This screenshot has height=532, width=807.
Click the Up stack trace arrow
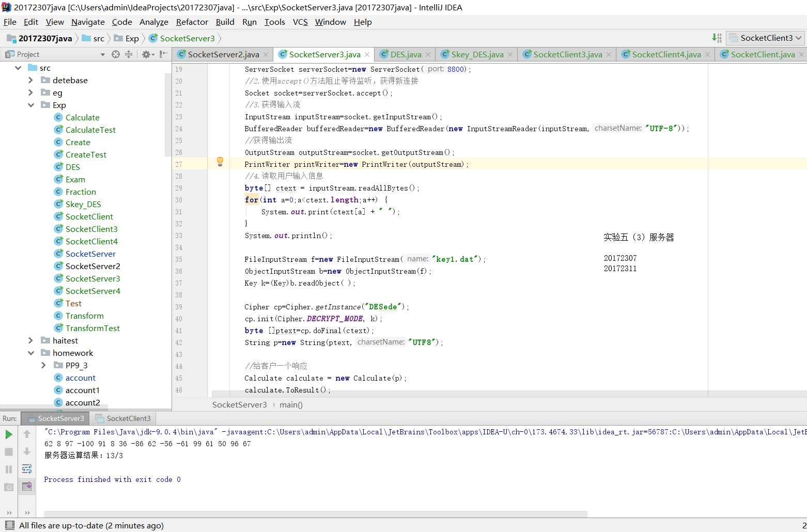pyautogui.click(x=27, y=434)
